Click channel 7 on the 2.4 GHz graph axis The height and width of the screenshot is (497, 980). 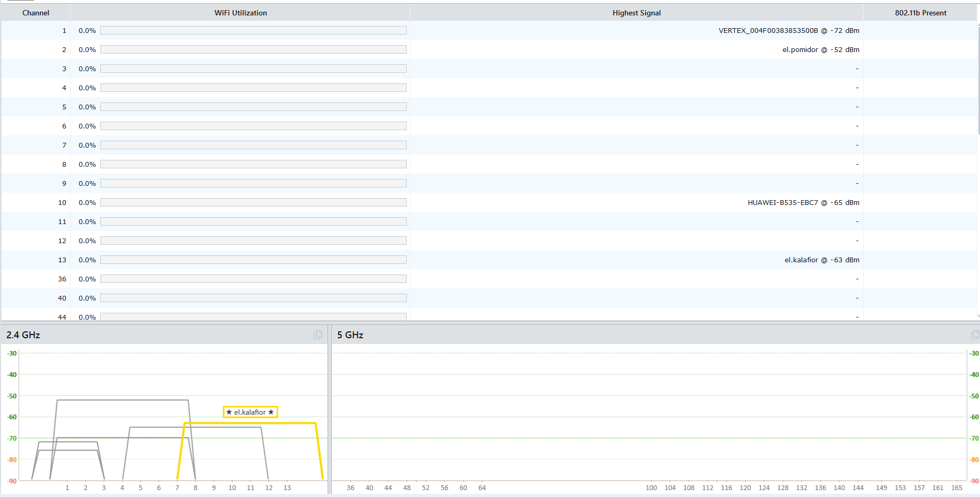point(177,487)
